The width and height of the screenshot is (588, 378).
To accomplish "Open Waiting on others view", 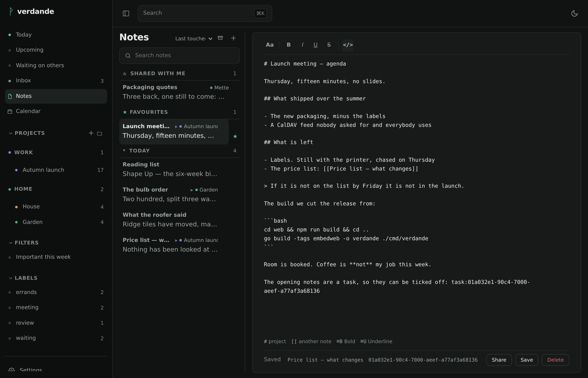I will [x=56, y=65].
